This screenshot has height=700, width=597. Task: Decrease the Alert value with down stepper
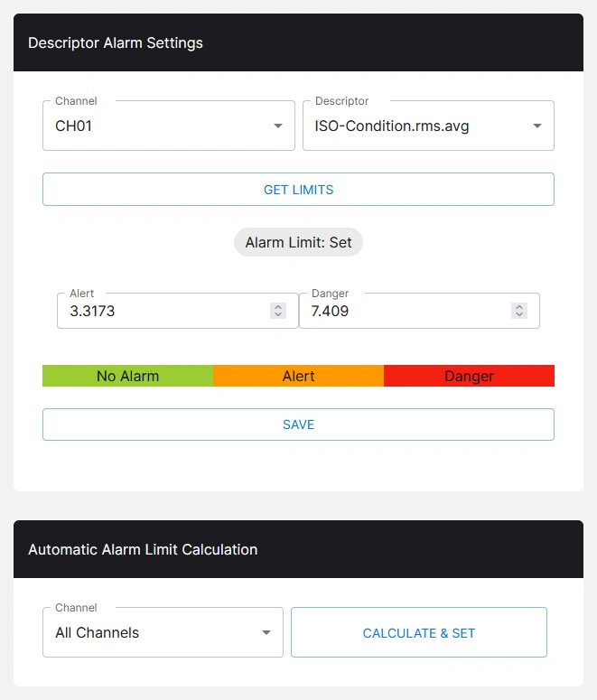[x=278, y=315]
